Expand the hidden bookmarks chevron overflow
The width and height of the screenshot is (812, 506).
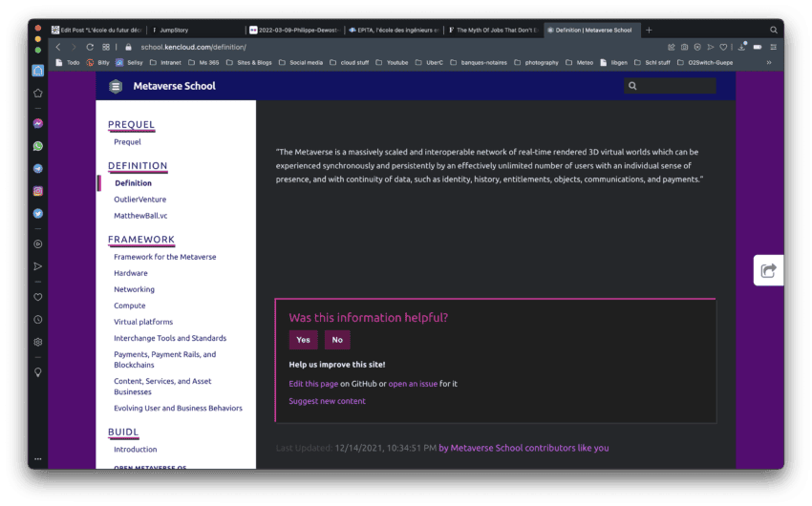[x=769, y=63]
